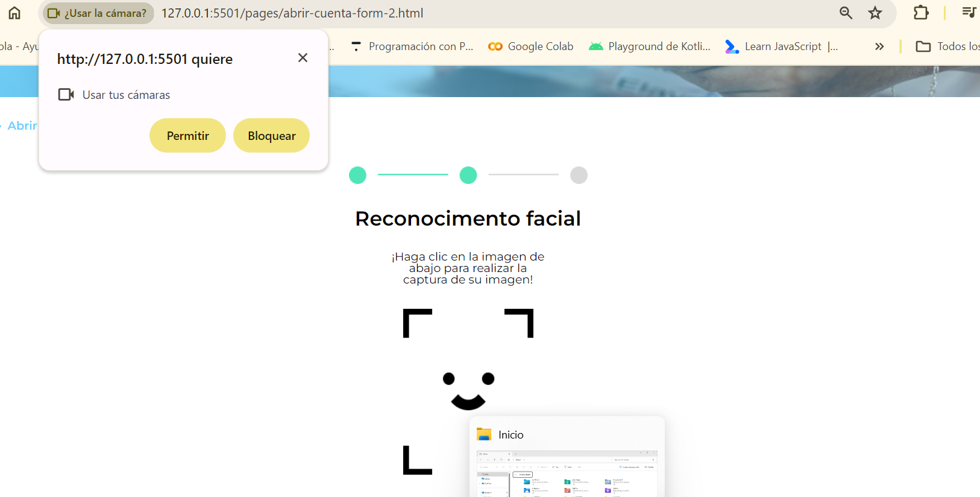Open the camera permission chip in address bar
The image size is (980, 497).
98,13
